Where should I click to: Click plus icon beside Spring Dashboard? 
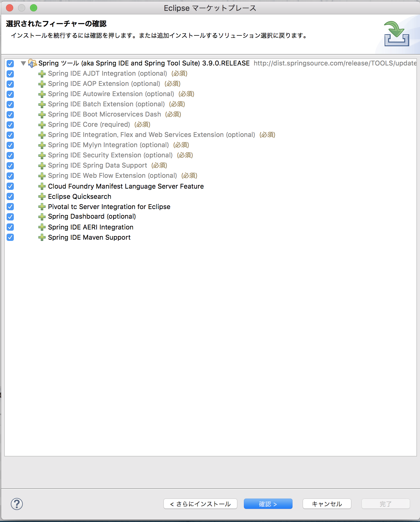42,217
